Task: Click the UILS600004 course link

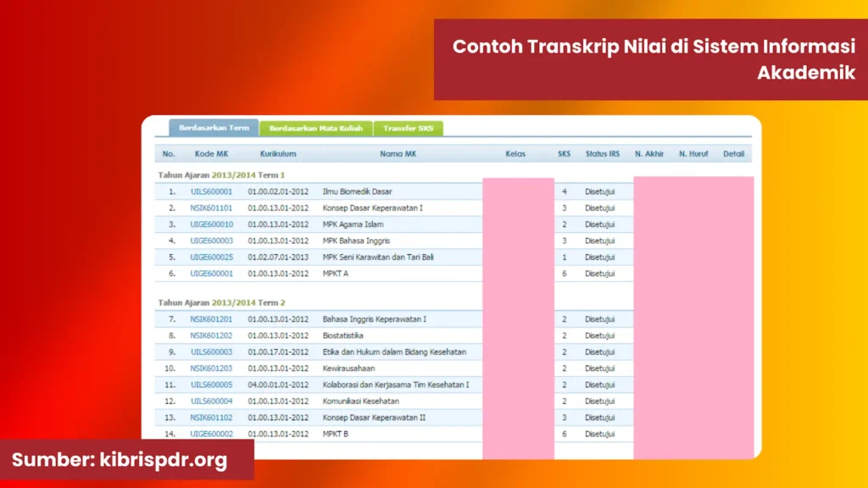Action: click(211, 401)
